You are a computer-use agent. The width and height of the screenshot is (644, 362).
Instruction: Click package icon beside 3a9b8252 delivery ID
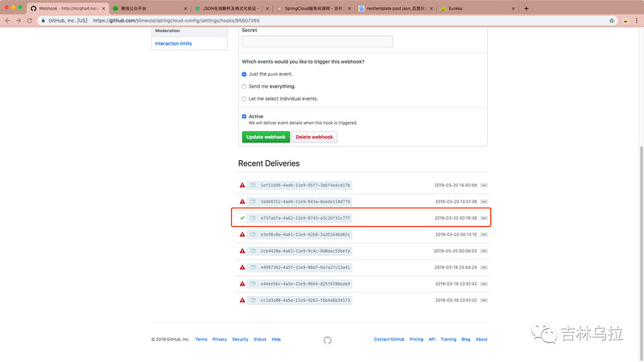(253, 202)
